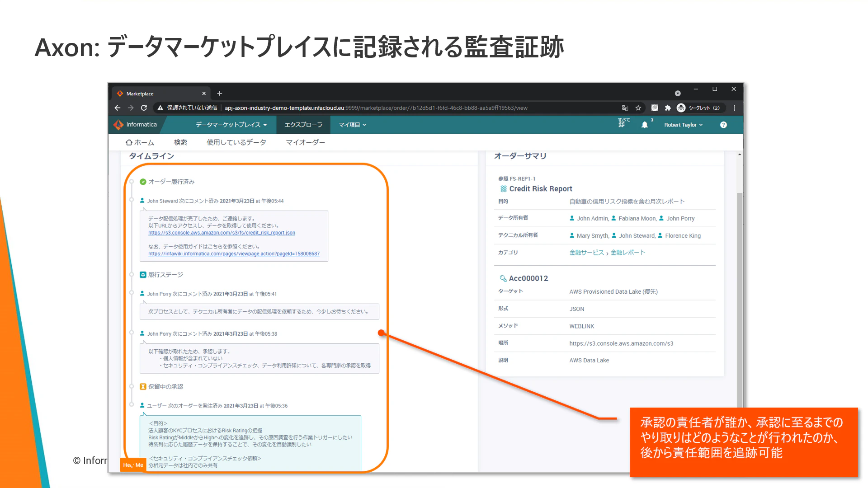Click the WEBLINK method value
Screen dimensions: 868x488
point(582,326)
